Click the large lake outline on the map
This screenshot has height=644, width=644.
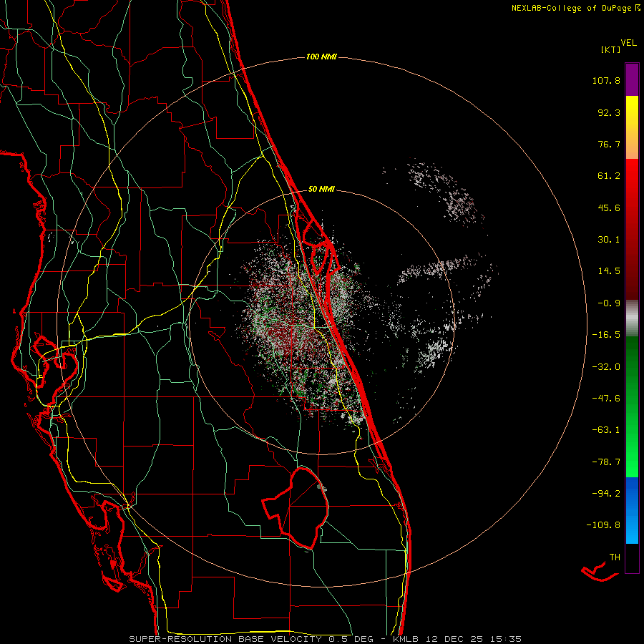click(x=296, y=508)
